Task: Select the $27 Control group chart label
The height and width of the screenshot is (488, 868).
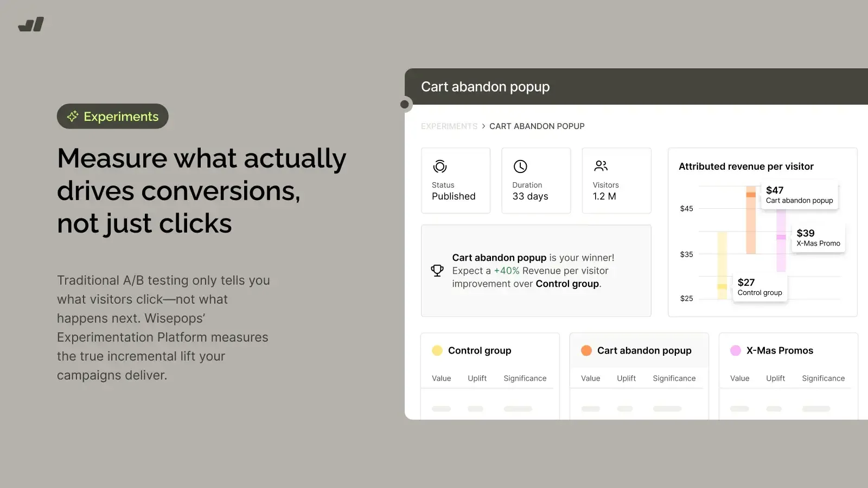Action: point(759,287)
